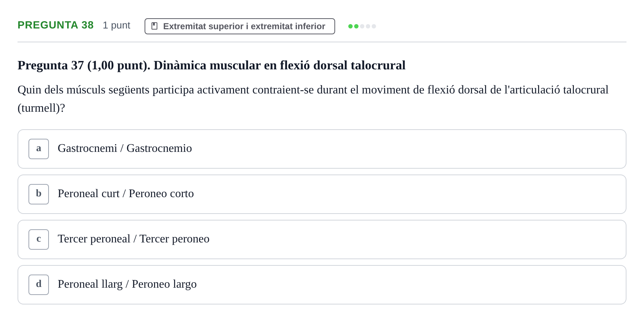Select answer letter box d

point(39,285)
